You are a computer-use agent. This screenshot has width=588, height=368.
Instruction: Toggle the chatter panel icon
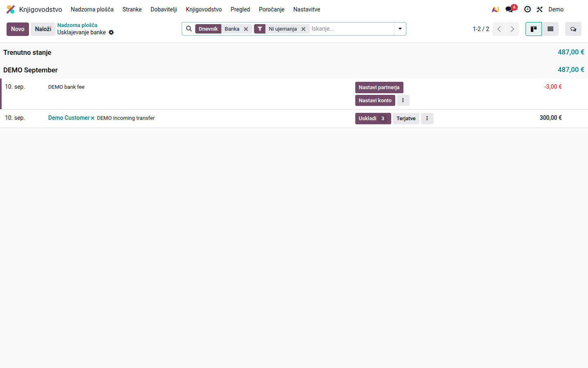coord(573,29)
